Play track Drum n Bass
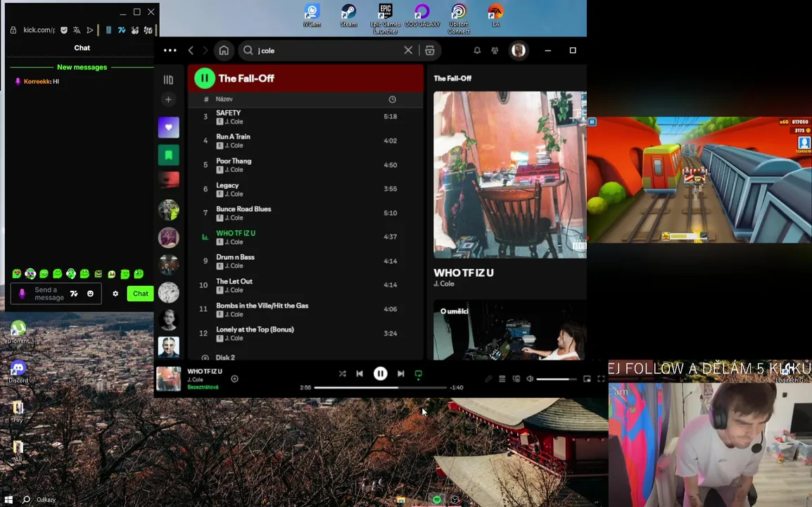812x507 pixels. tap(305, 261)
